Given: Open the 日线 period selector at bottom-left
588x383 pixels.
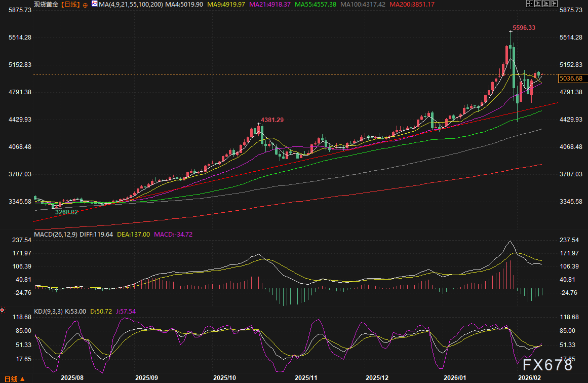Looking at the screenshot, I should click(x=12, y=378).
